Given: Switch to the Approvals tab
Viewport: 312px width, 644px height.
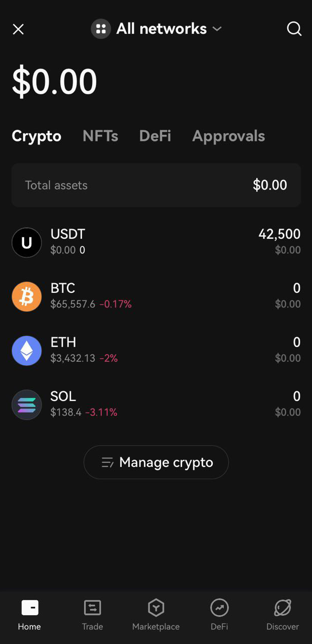Looking at the screenshot, I should point(228,136).
